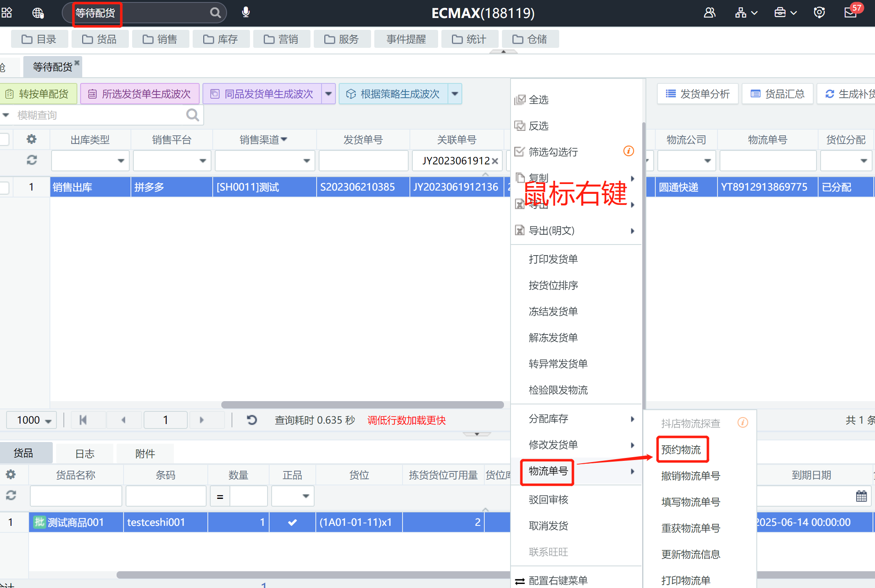Click the page number input showing 1
The width and height of the screenshot is (875, 588).
(166, 420)
